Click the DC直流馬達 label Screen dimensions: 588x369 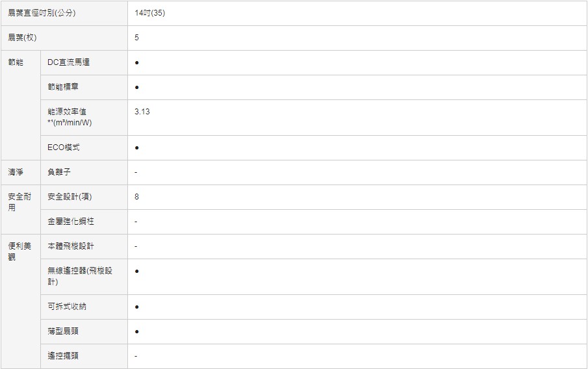(x=69, y=62)
